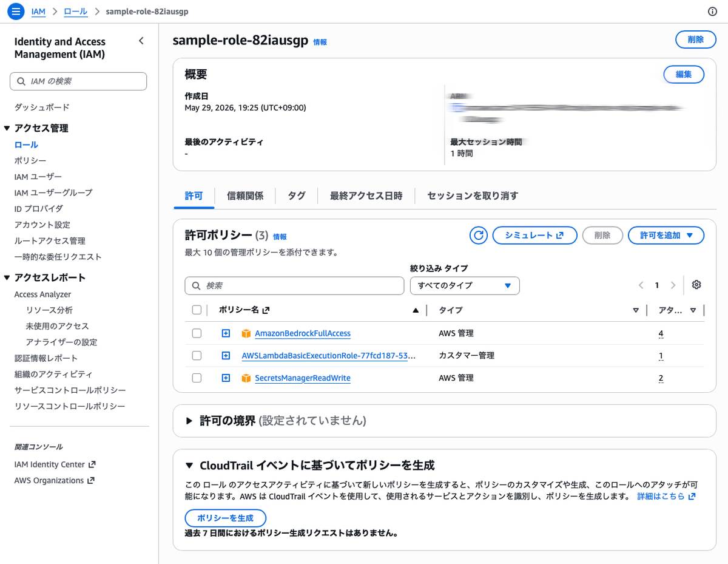Open IAM ユーザーグループ in the sidebar
This screenshot has height=564, width=728.
(53, 192)
